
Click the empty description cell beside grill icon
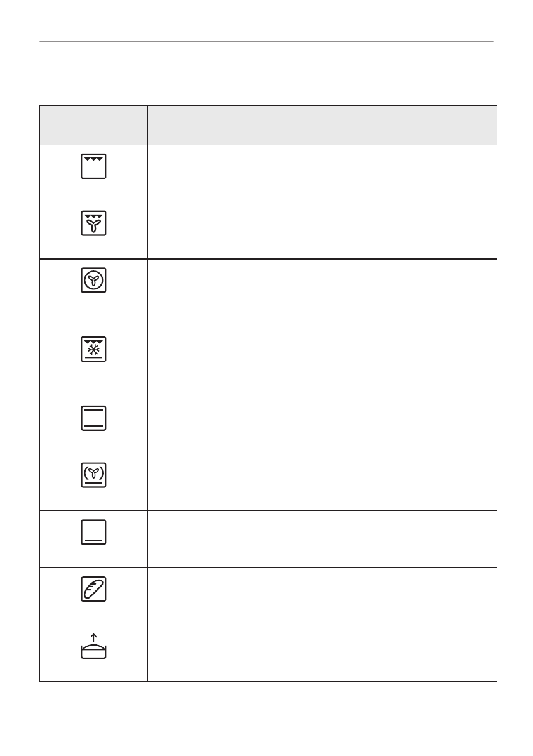[321, 173]
